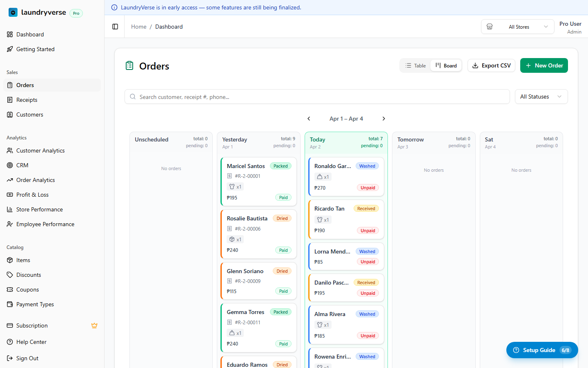This screenshot has width=588, height=368.
Task: Open Payment Types in sidebar
Action: point(35,304)
